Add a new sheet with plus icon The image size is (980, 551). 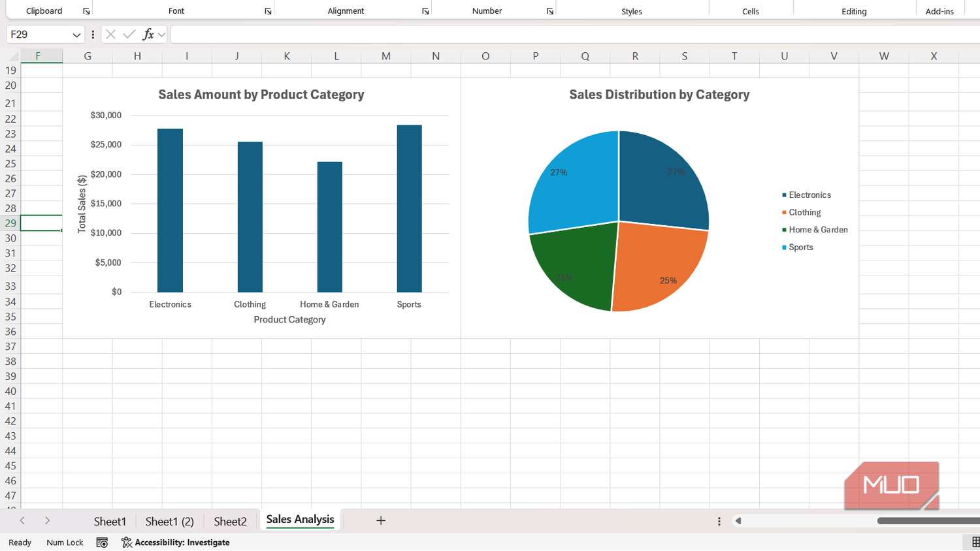tap(381, 520)
